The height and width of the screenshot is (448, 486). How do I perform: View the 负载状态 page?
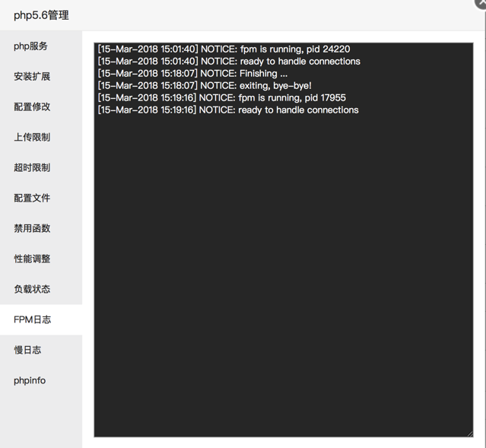coord(41,289)
